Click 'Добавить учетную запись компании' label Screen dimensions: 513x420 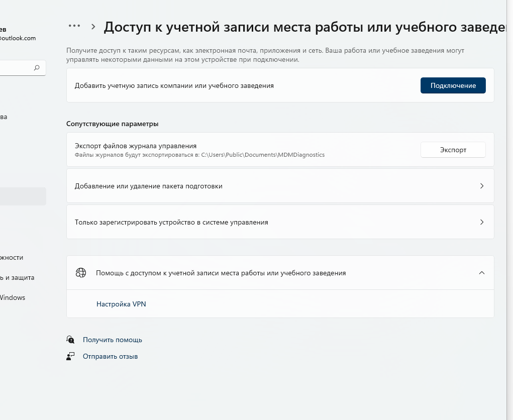coord(174,86)
